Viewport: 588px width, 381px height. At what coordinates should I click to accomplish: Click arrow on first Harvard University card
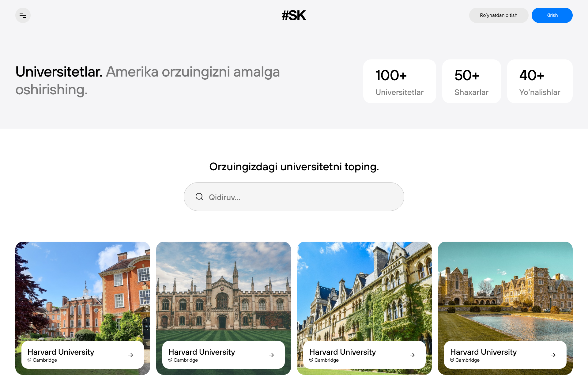pyautogui.click(x=130, y=355)
